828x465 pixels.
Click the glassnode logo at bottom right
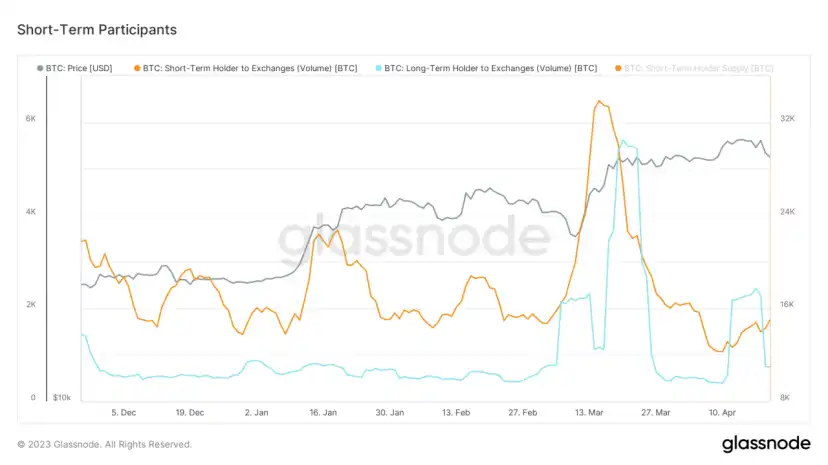click(766, 444)
